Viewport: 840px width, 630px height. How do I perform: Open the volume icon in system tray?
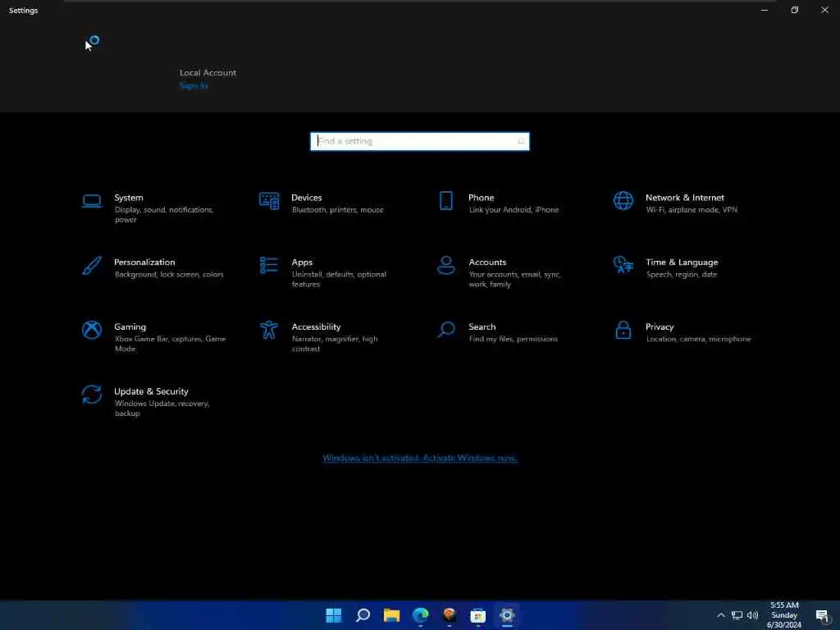(753, 615)
